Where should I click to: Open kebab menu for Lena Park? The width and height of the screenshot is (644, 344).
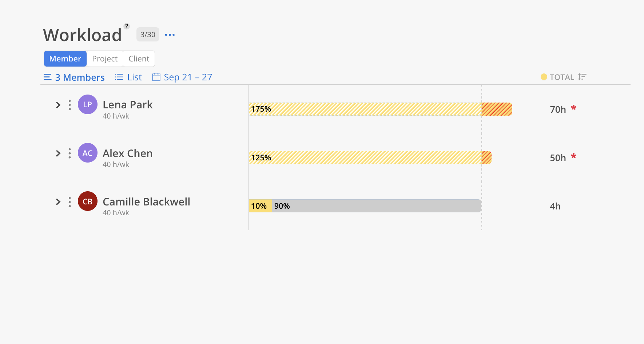[x=69, y=105]
